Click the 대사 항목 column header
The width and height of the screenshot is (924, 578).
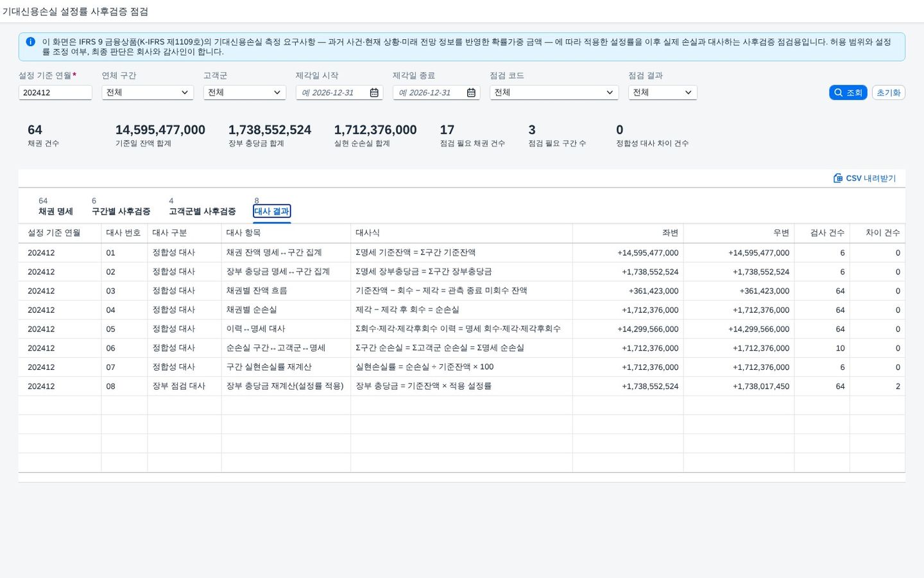pos(286,233)
